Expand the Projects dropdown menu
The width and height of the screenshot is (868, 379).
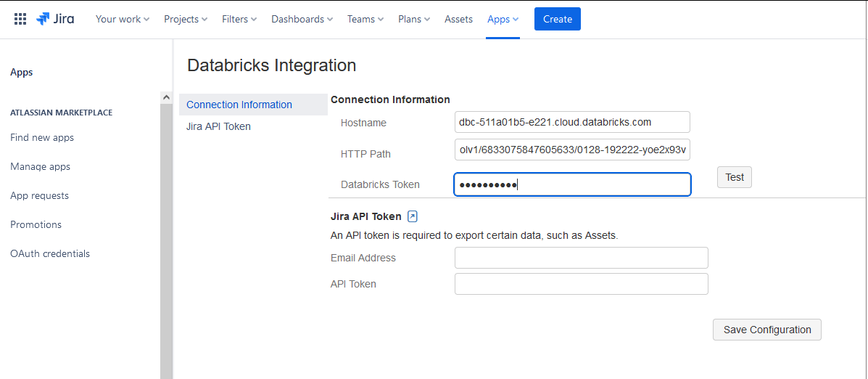[186, 19]
